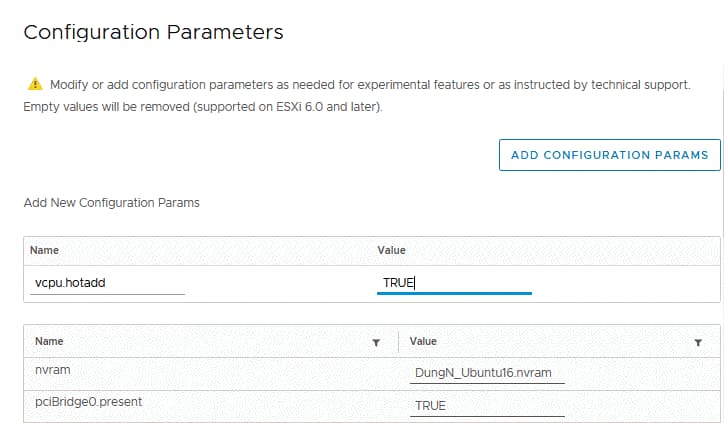Click the new parameter Value field containing TRUE

click(x=454, y=283)
